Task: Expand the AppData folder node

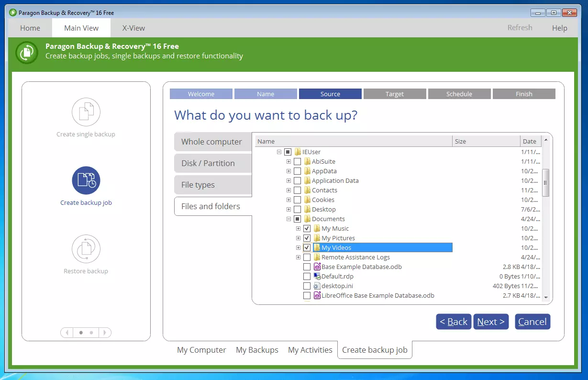Action: click(x=288, y=171)
